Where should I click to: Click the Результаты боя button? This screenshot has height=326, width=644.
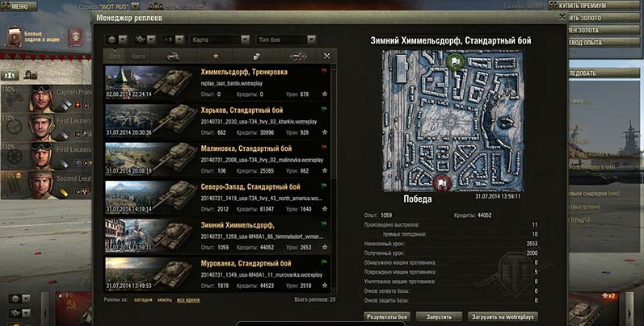(387, 317)
